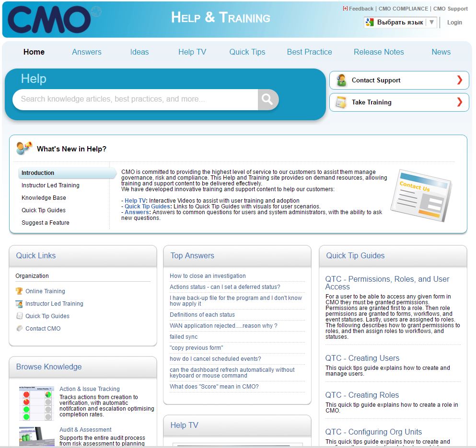Open the Online Training quick link

[x=45, y=291]
